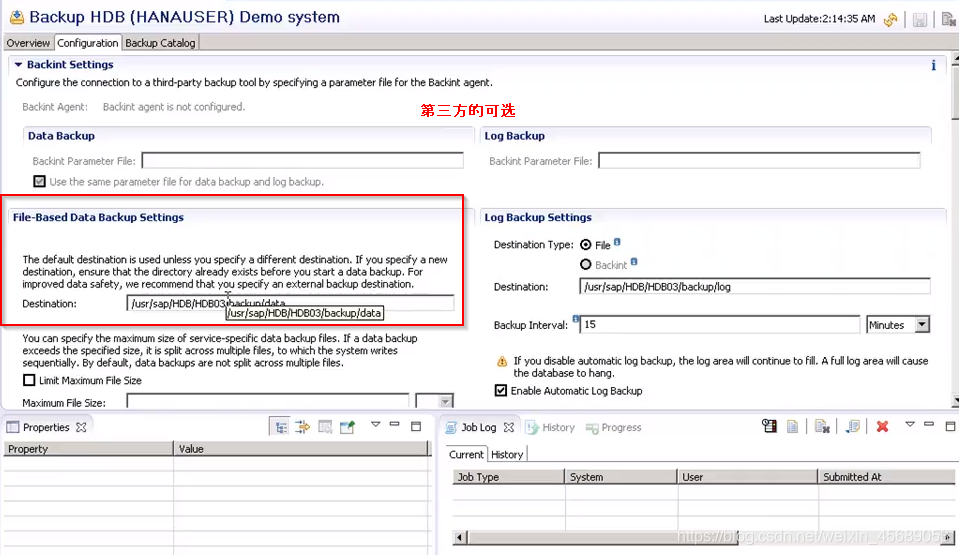This screenshot has height=555, width=959.
Task: Open the Maximum File Size unit dropdown
Action: [445, 402]
